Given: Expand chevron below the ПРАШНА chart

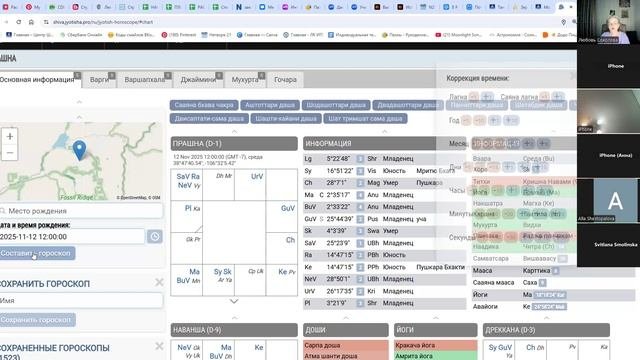Looking at the screenshot, I should [234, 301].
